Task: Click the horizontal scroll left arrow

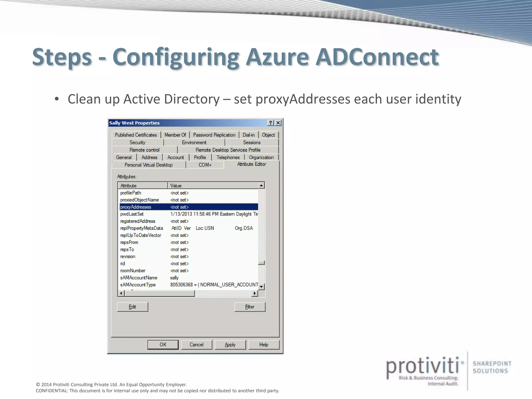Action: point(121,293)
